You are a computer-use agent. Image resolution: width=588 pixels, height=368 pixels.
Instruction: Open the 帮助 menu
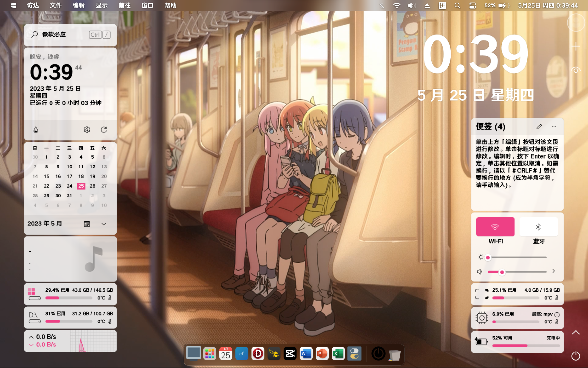171,5
